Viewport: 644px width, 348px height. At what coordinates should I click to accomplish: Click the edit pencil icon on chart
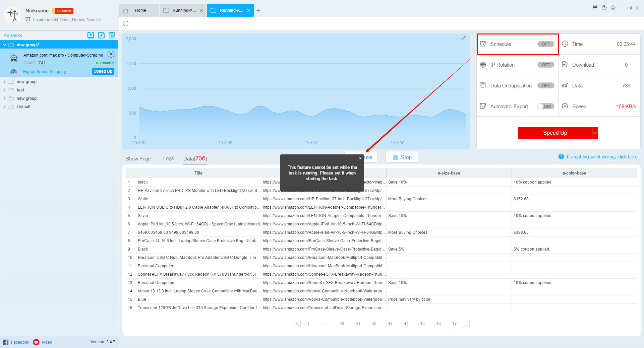tap(464, 38)
